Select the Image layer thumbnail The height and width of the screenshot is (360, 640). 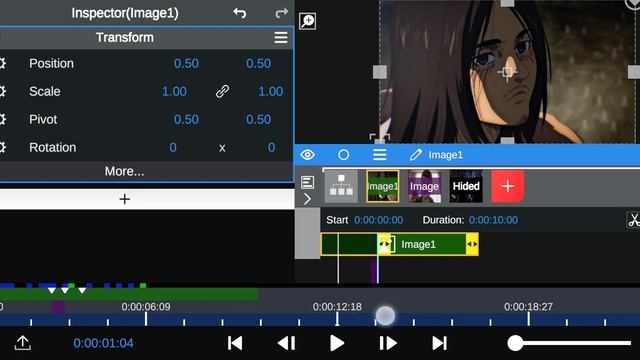(424, 187)
